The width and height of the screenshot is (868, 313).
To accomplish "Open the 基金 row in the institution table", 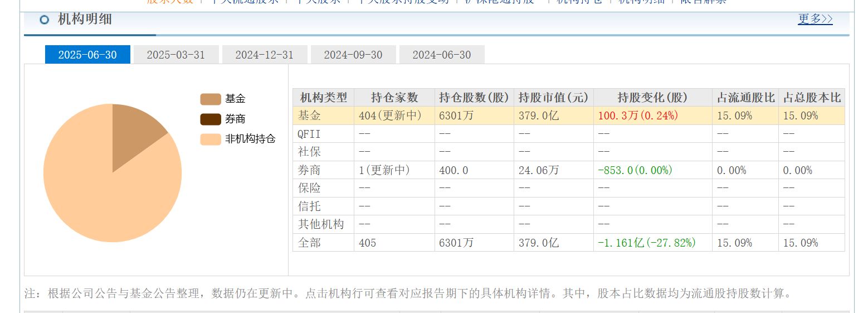I will [310, 116].
